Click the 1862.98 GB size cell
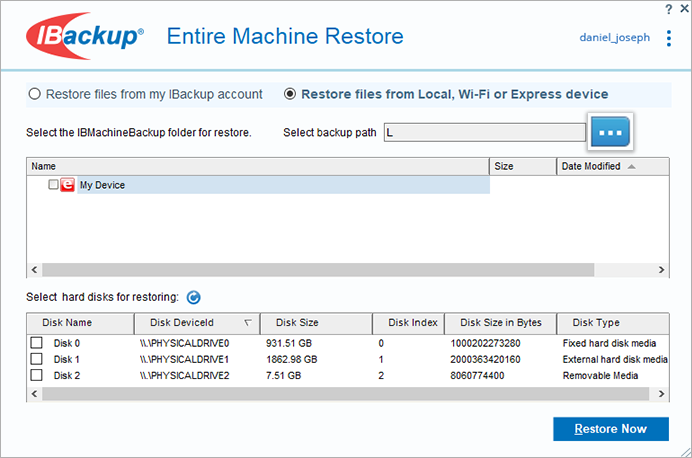Screen dimensions: 692x458 [x=292, y=360]
